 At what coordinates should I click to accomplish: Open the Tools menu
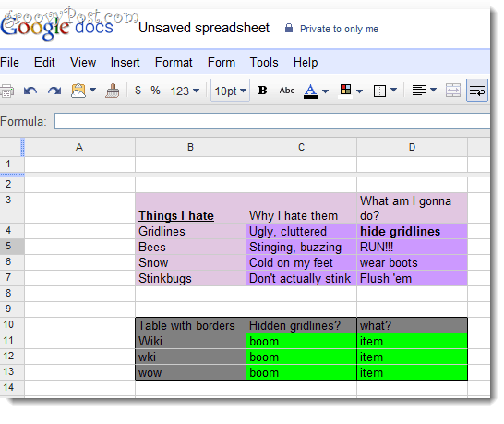[x=264, y=62]
